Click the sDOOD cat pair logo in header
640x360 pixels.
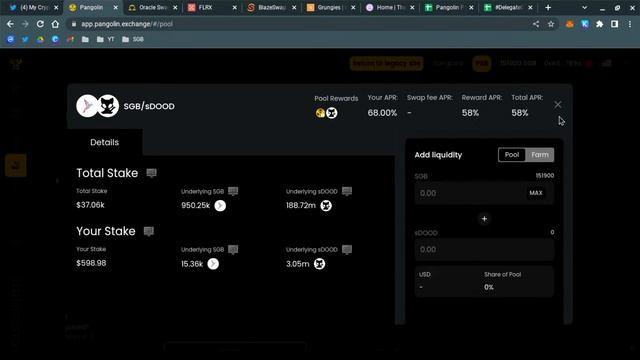point(108,106)
